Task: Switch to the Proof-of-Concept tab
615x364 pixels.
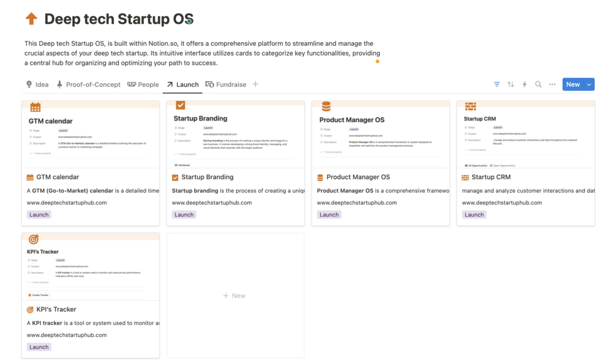Action: coord(88,84)
